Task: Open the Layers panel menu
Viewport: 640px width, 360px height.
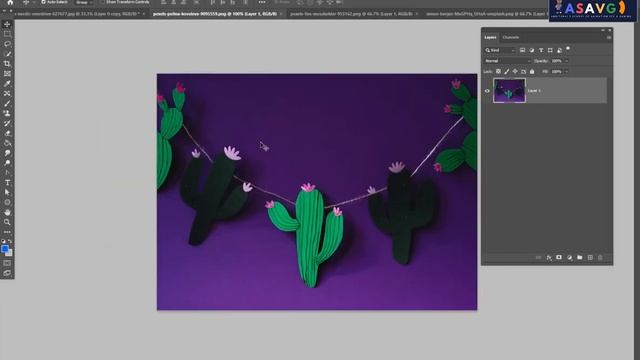Action: (x=609, y=37)
